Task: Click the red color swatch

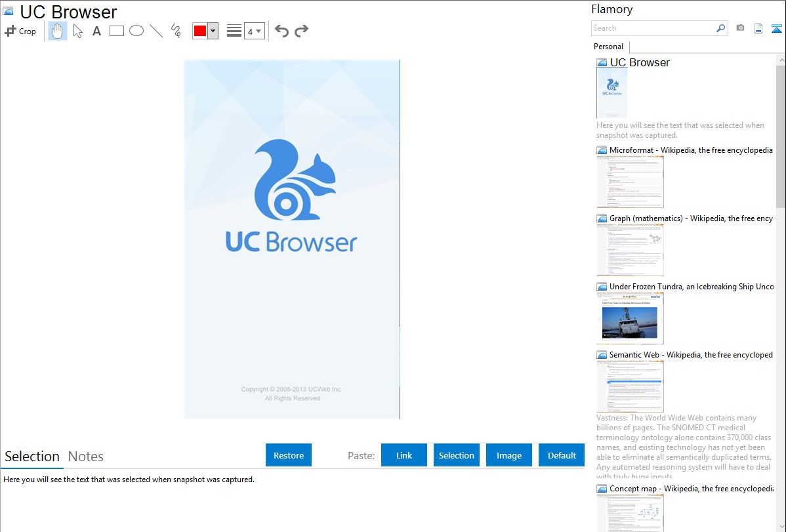Action: tap(200, 31)
